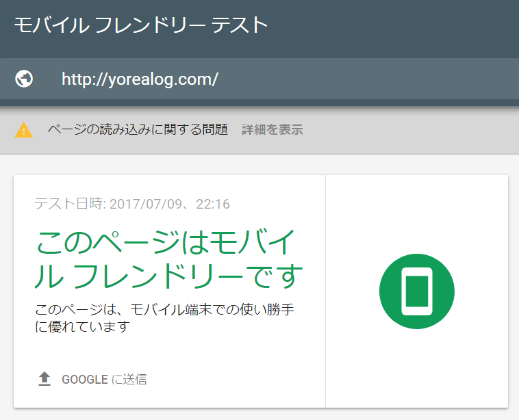Click the globe icon beside the URL
The height and width of the screenshot is (420, 519).
click(24, 79)
